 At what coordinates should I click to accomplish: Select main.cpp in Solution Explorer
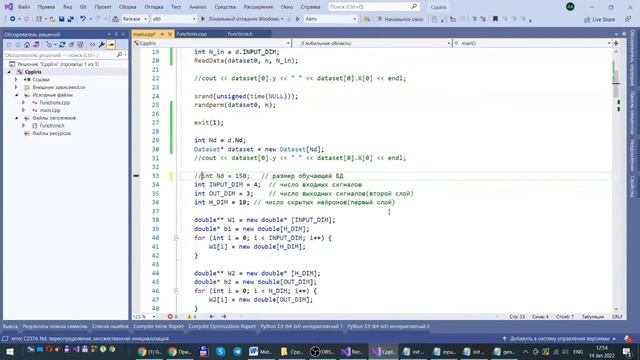click(50, 110)
